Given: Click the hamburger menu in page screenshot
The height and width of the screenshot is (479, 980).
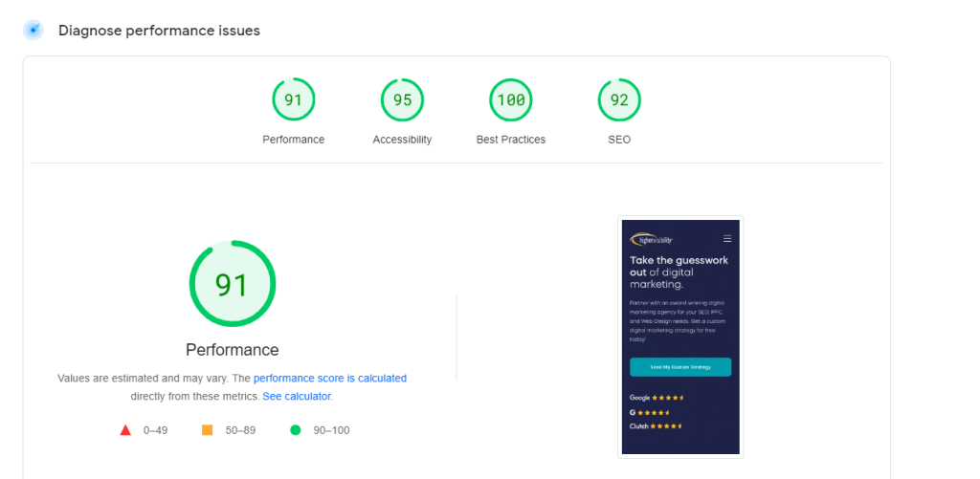Looking at the screenshot, I should (727, 239).
